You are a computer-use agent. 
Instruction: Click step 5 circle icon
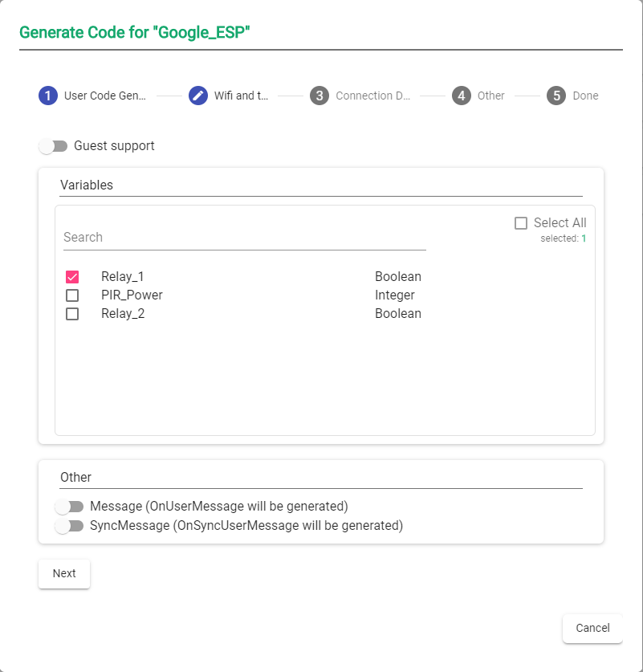tap(556, 96)
